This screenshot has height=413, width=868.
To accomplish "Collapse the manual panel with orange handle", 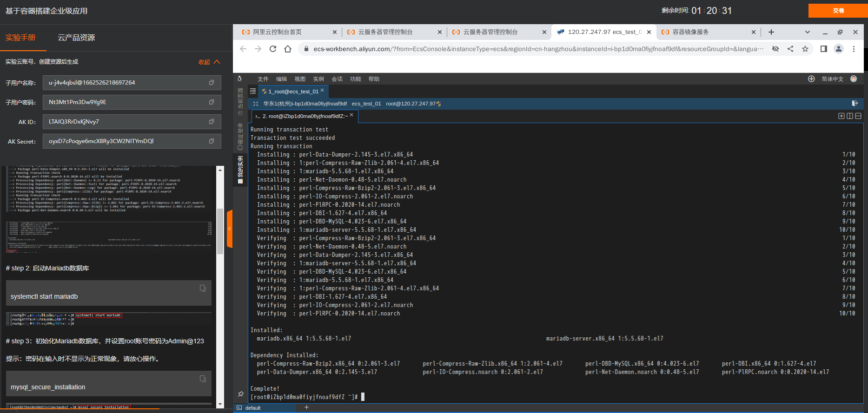I will (230, 229).
